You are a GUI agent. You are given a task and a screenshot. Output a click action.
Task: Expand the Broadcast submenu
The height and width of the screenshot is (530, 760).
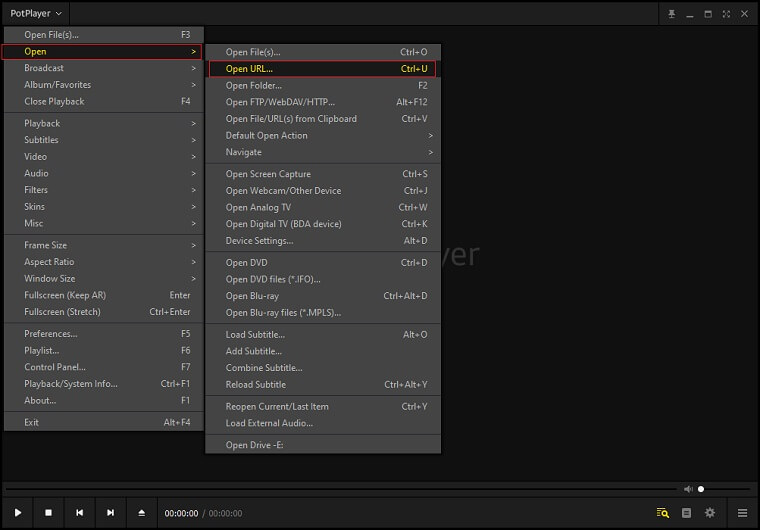pyautogui.click(x=104, y=68)
